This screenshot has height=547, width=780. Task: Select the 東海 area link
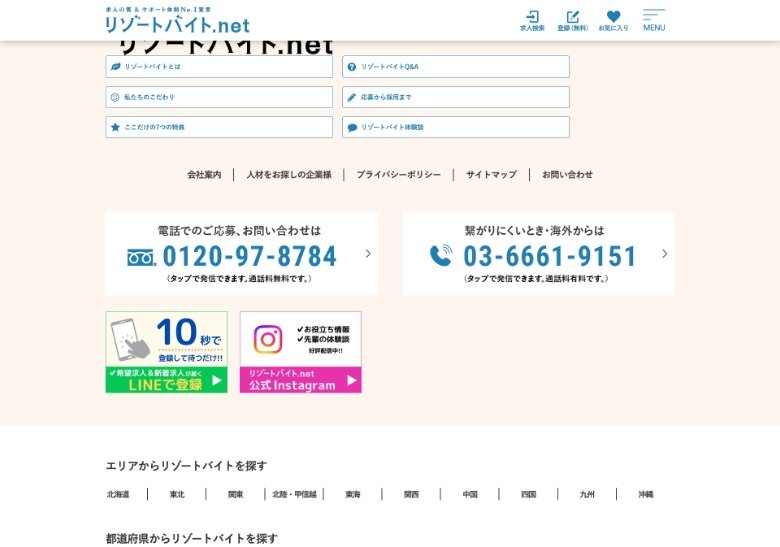click(353, 494)
